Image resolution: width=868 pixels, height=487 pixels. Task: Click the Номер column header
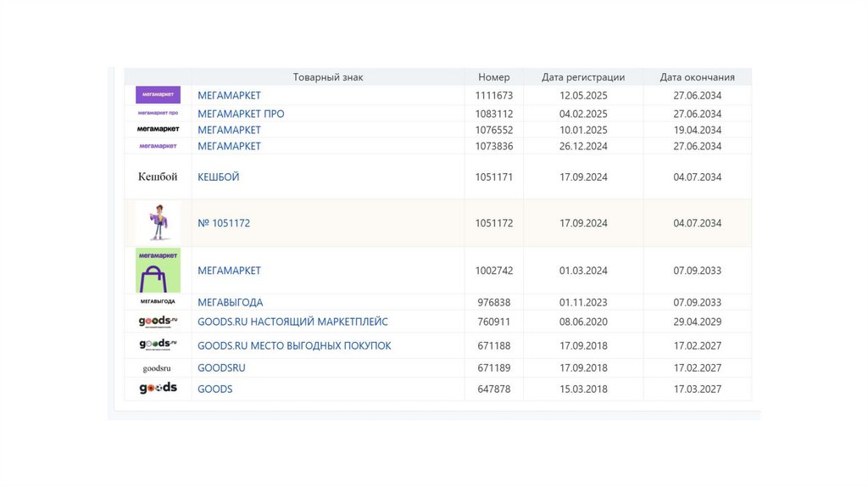[x=494, y=77]
